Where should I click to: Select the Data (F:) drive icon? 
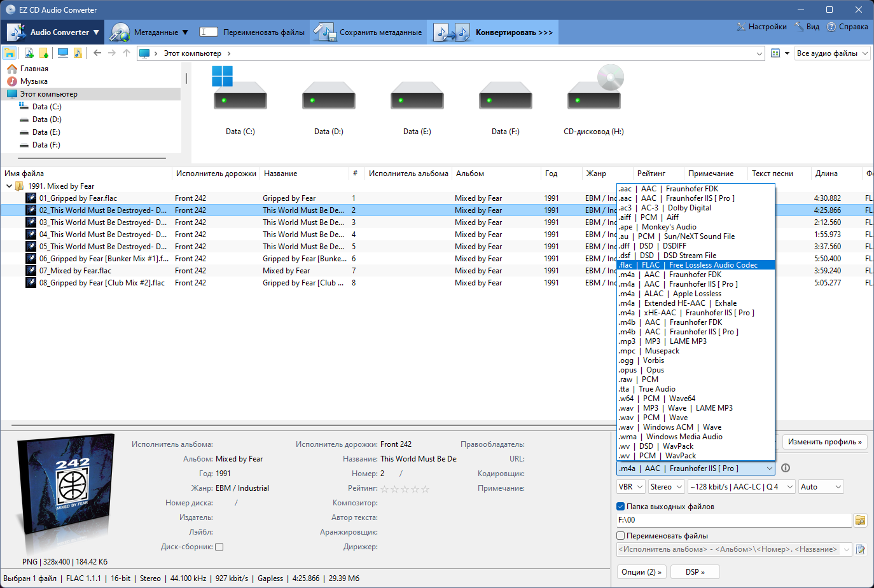[x=505, y=95]
